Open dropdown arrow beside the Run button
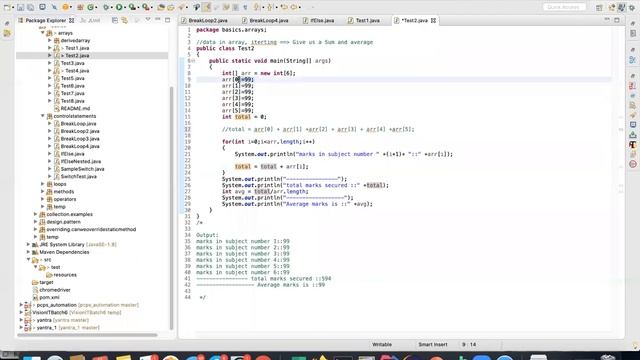 tap(125, 7)
